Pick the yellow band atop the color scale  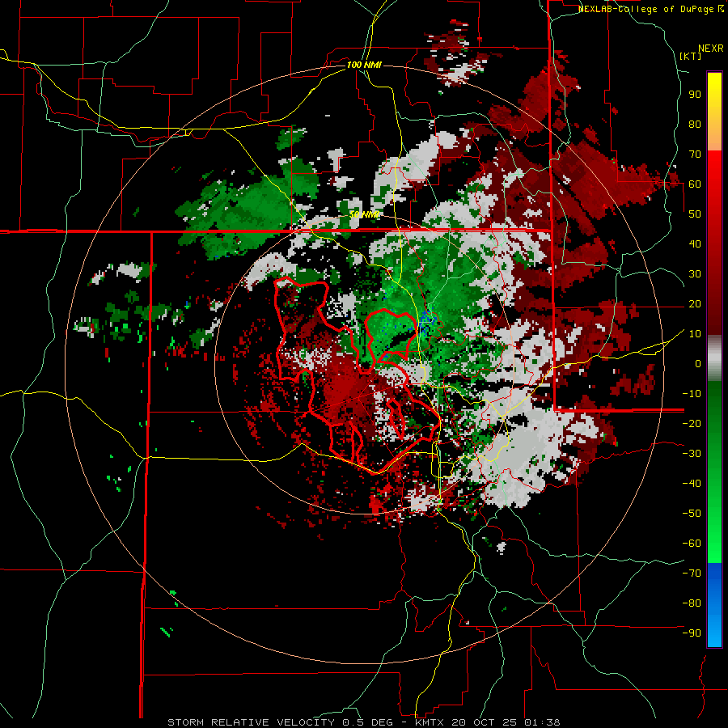pos(714,112)
